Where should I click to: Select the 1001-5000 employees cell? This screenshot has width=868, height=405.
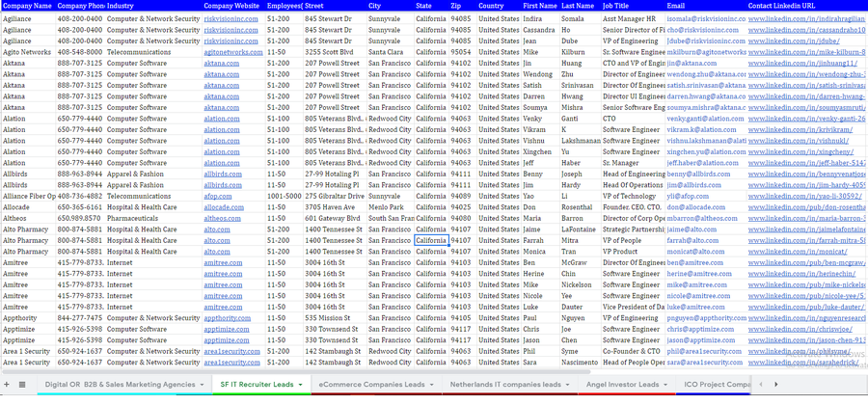284,196
